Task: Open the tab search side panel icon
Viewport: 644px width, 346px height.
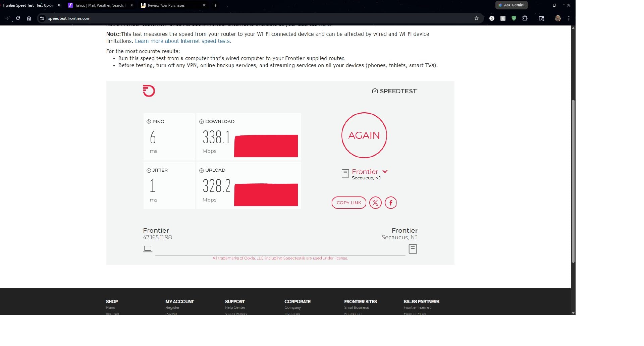Action: click(x=541, y=18)
